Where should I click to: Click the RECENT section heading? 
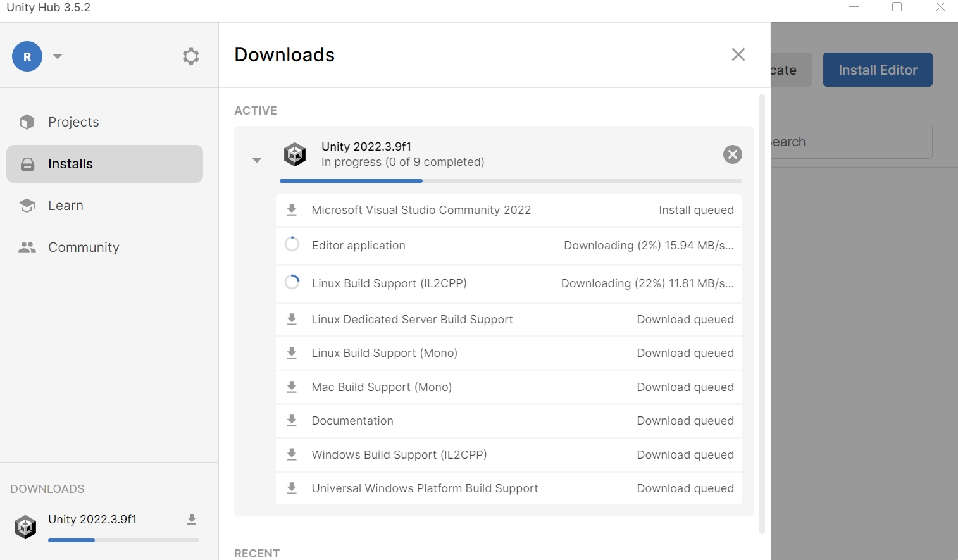point(257,553)
